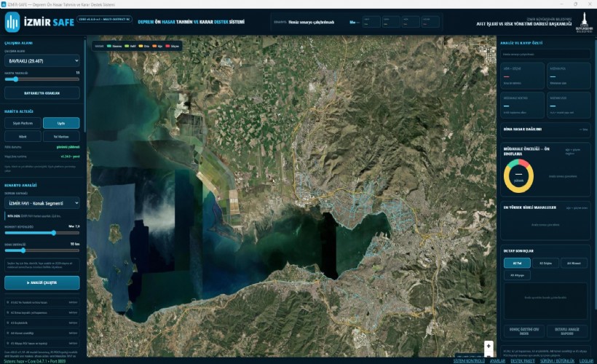Image resolution: width=597 pixels, height=364 pixels.
Task: Click the red damage legend swatch
Action: pyautogui.click(x=168, y=46)
